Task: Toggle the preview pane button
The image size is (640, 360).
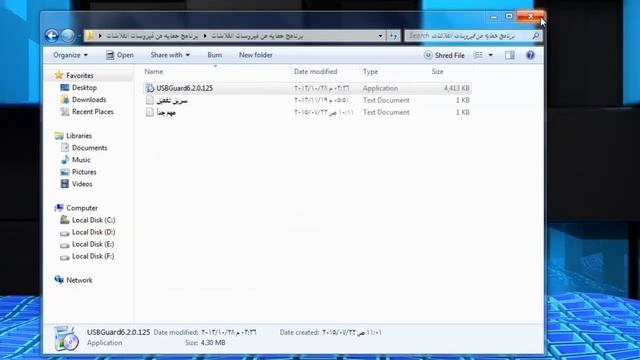Action: [x=510, y=55]
